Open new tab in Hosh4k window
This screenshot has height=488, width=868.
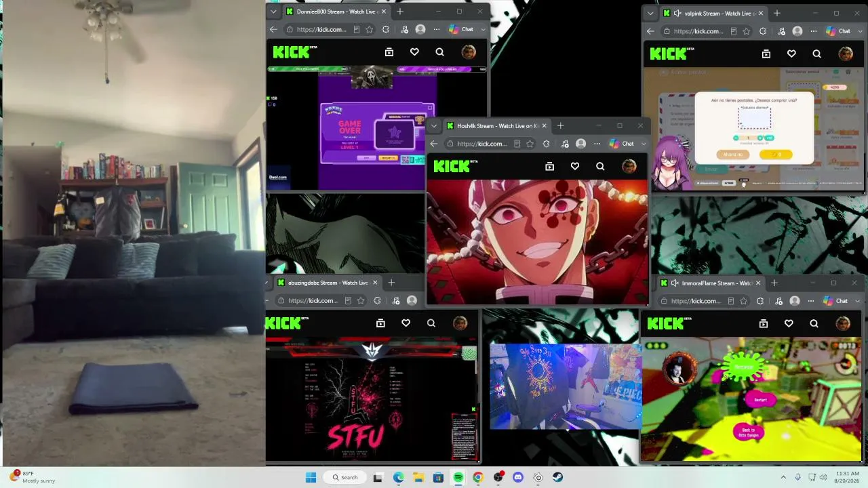(560, 126)
